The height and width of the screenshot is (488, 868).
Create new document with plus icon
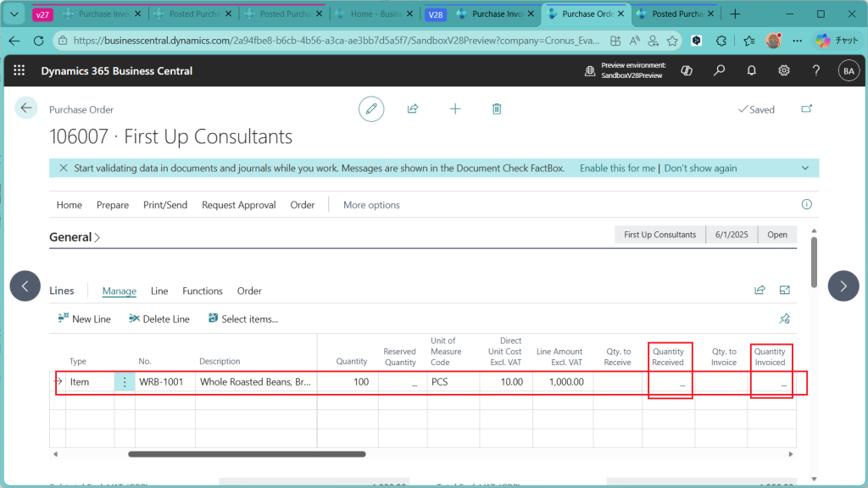click(455, 108)
